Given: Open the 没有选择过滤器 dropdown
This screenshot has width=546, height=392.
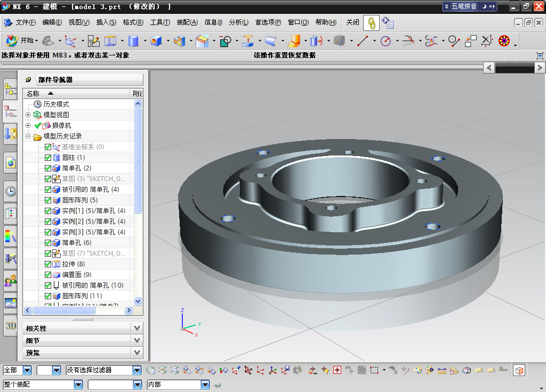Looking at the screenshot, I should (137, 370).
